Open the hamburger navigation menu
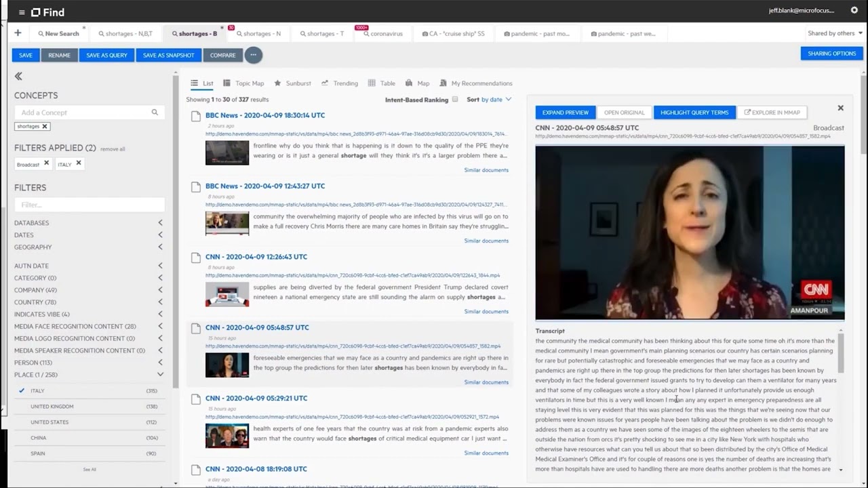The width and height of the screenshot is (868, 488). [x=22, y=12]
